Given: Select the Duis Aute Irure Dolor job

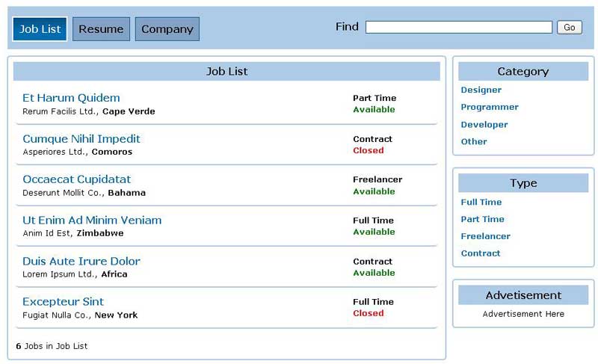Looking at the screenshot, I should (x=81, y=262).
